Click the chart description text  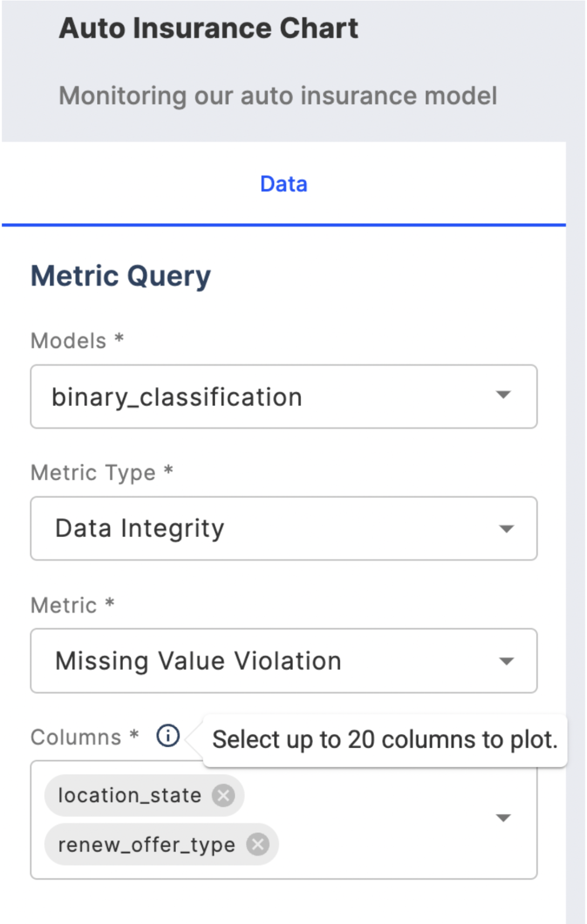point(278,96)
